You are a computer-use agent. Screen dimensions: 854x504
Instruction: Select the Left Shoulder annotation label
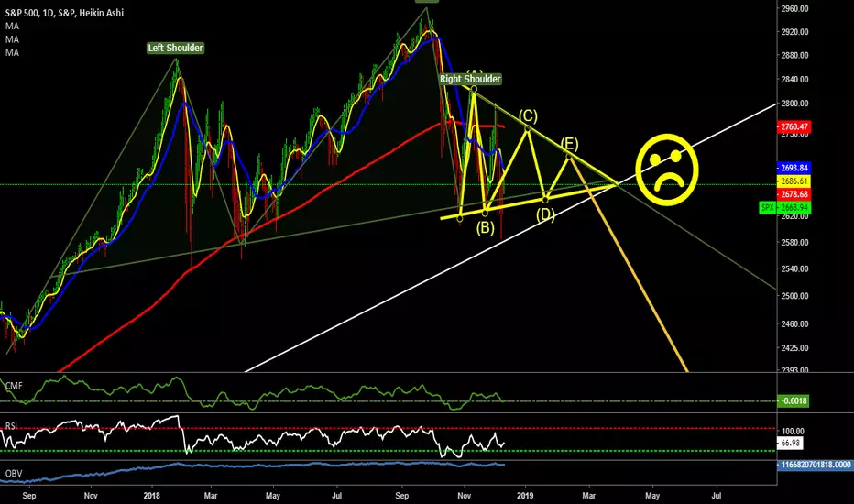(x=175, y=48)
